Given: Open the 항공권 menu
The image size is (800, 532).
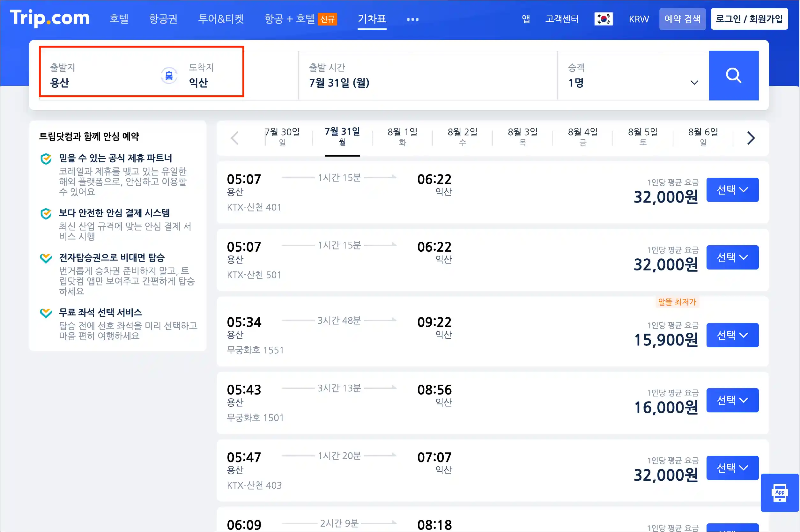Looking at the screenshot, I should [x=163, y=19].
